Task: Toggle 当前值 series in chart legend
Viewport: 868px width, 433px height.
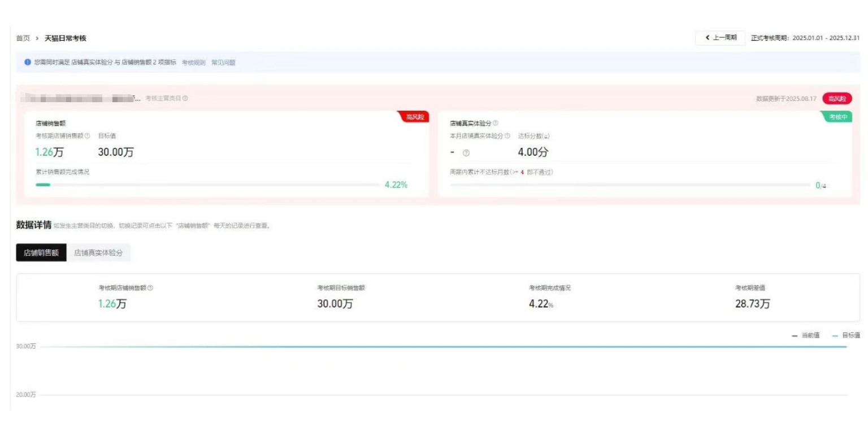Action: (x=806, y=336)
